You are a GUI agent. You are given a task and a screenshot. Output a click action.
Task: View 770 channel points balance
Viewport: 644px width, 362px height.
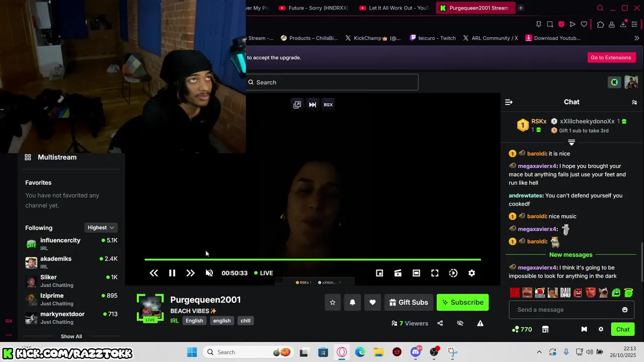click(x=522, y=329)
